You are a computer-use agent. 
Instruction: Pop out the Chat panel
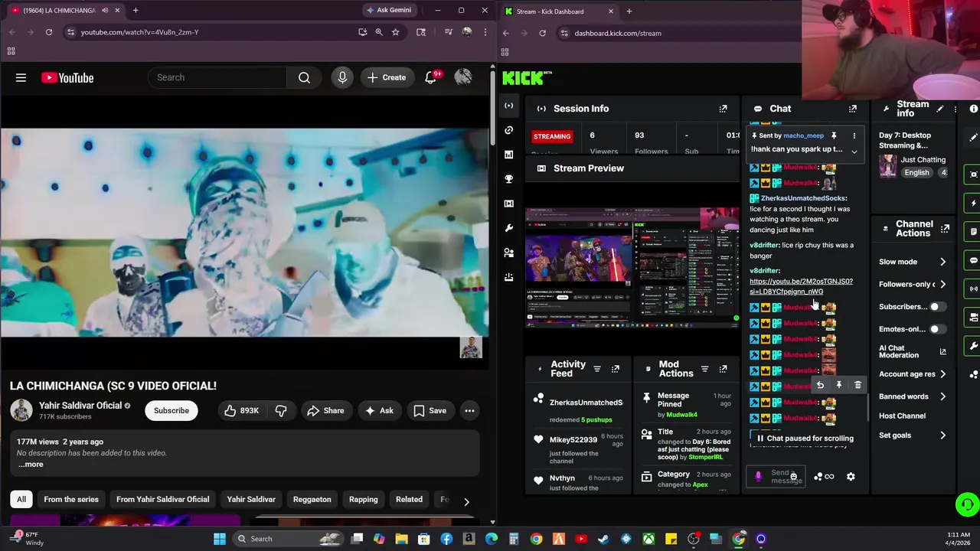[852, 109]
